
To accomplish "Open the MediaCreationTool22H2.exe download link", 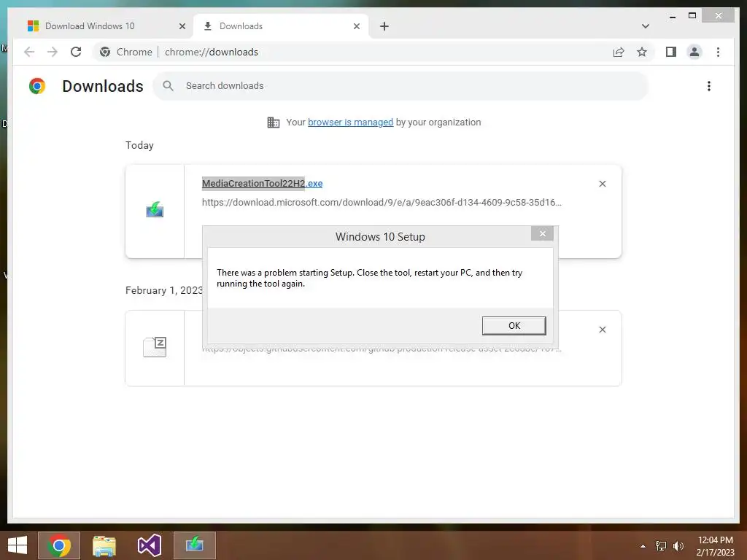I will click(262, 183).
